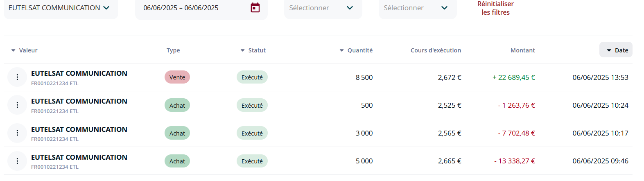Sort by the Valeur column arrow

[x=13, y=50]
